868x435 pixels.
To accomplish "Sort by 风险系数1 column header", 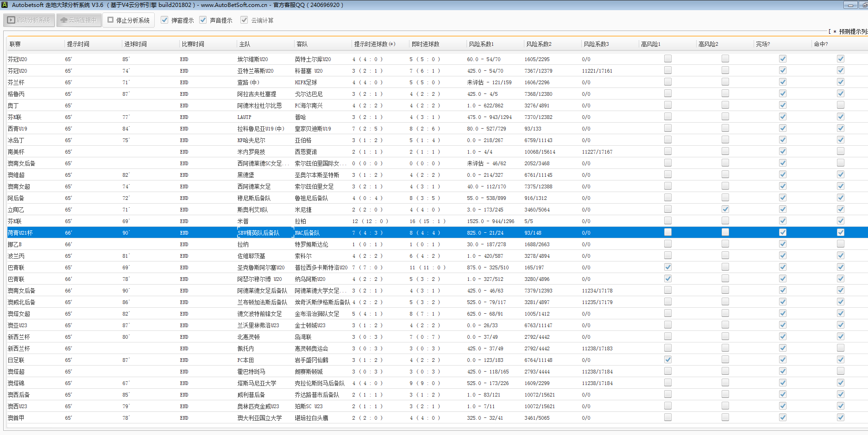I will [x=481, y=44].
